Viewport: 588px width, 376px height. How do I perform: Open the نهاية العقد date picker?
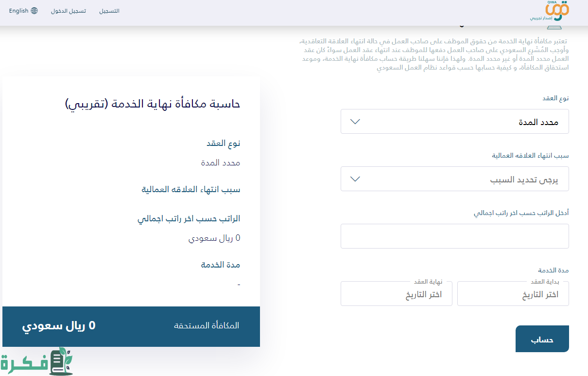click(x=397, y=293)
